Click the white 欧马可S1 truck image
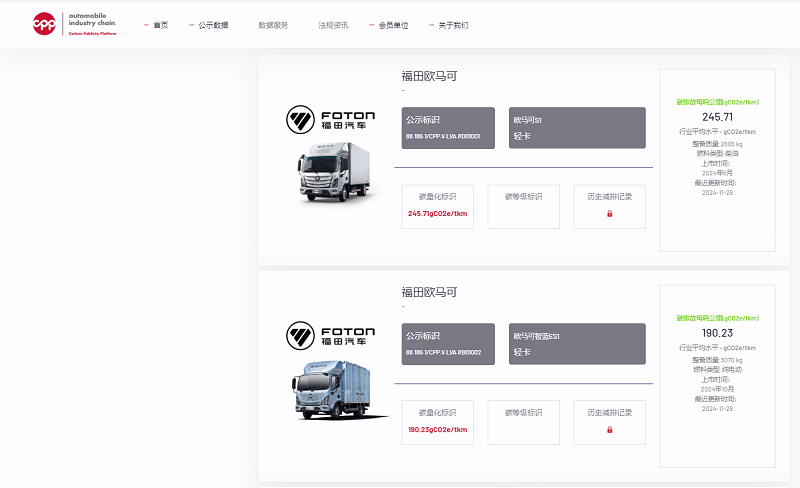The height and width of the screenshot is (488, 800). point(335,173)
